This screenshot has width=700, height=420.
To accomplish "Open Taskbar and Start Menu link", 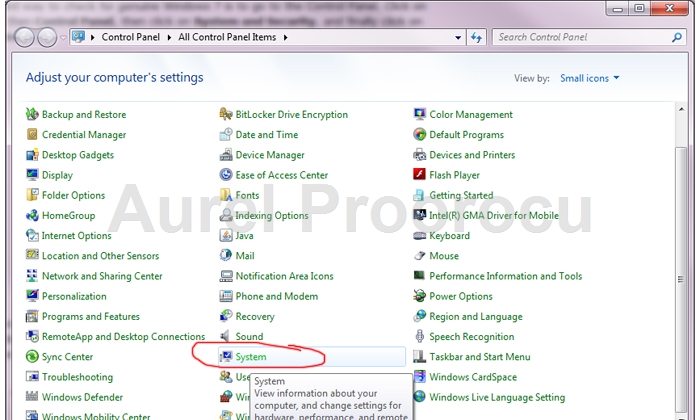I will pos(480,357).
